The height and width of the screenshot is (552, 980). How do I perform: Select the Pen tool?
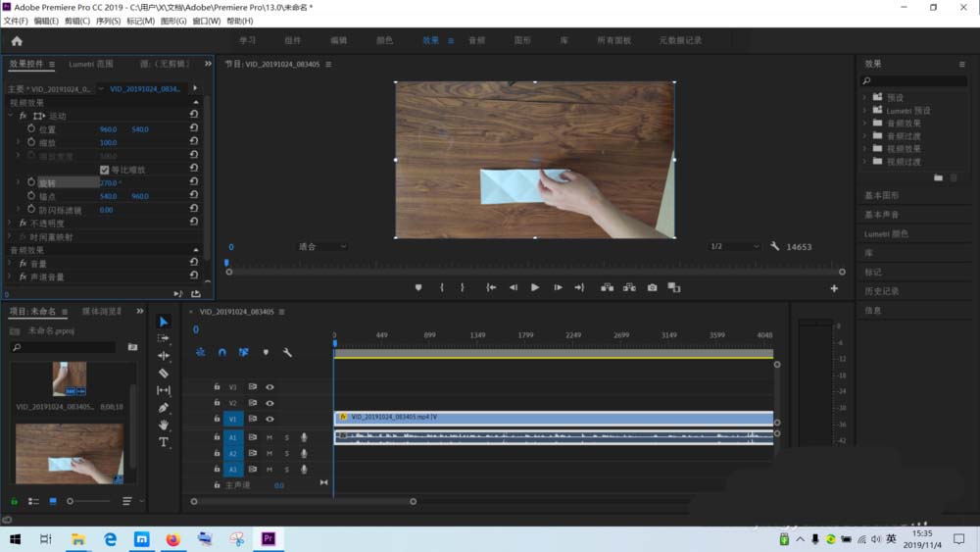164,407
